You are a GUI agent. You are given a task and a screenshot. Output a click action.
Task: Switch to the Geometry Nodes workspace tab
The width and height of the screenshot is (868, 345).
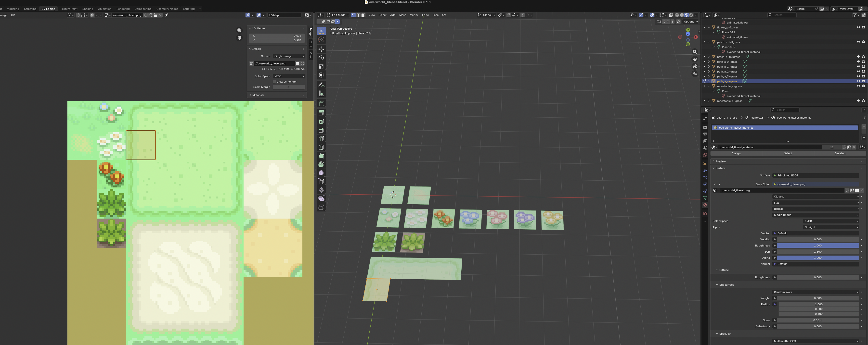pos(167,9)
